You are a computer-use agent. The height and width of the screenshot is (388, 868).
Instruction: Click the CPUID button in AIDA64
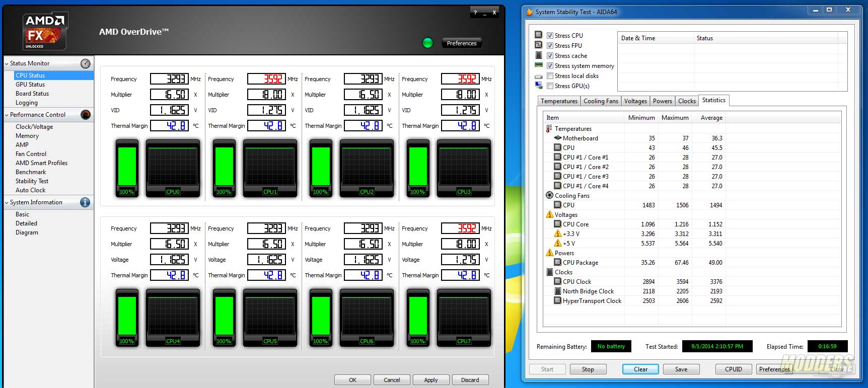coord(734,369)
